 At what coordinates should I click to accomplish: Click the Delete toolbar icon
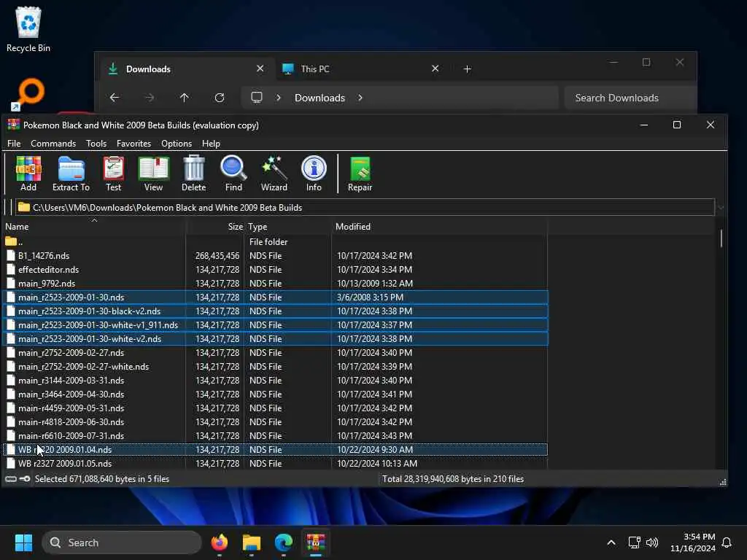tap(194, 174)
